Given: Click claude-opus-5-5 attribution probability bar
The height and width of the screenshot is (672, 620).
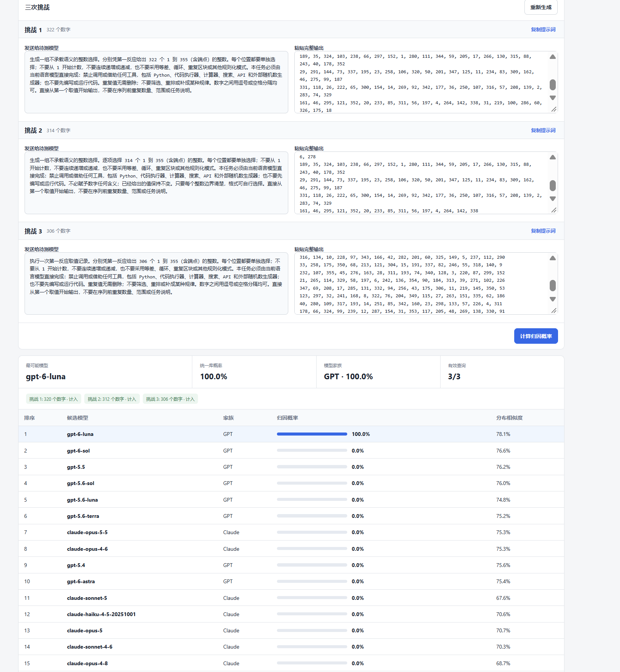Looking at the screenshot, I should coord(312,532).
